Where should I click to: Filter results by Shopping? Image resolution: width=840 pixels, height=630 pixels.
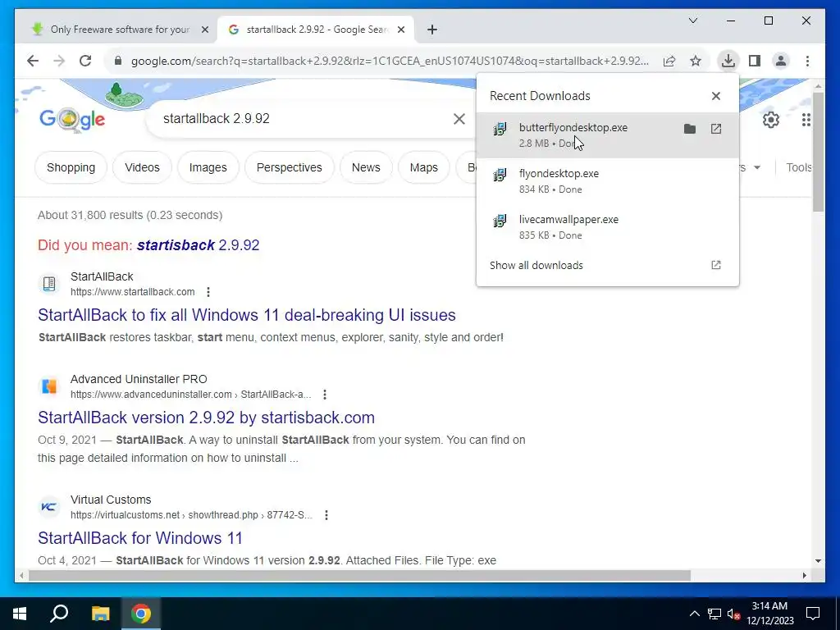click(71, 167)
